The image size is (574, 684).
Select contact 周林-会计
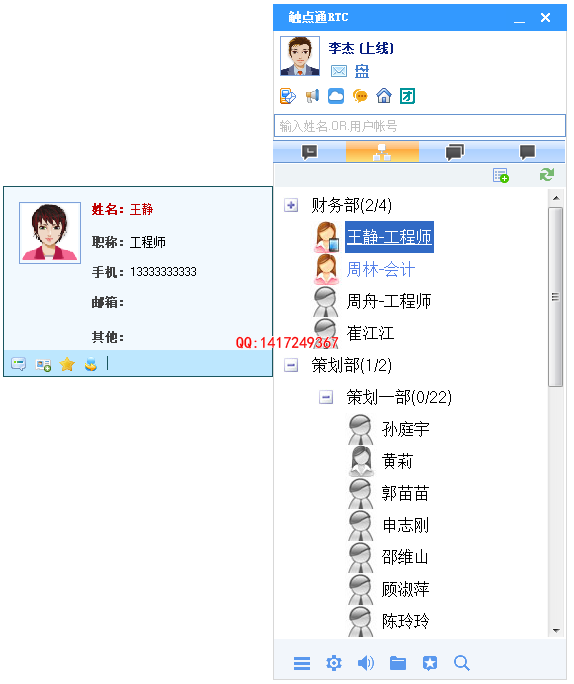click(380, 269)
